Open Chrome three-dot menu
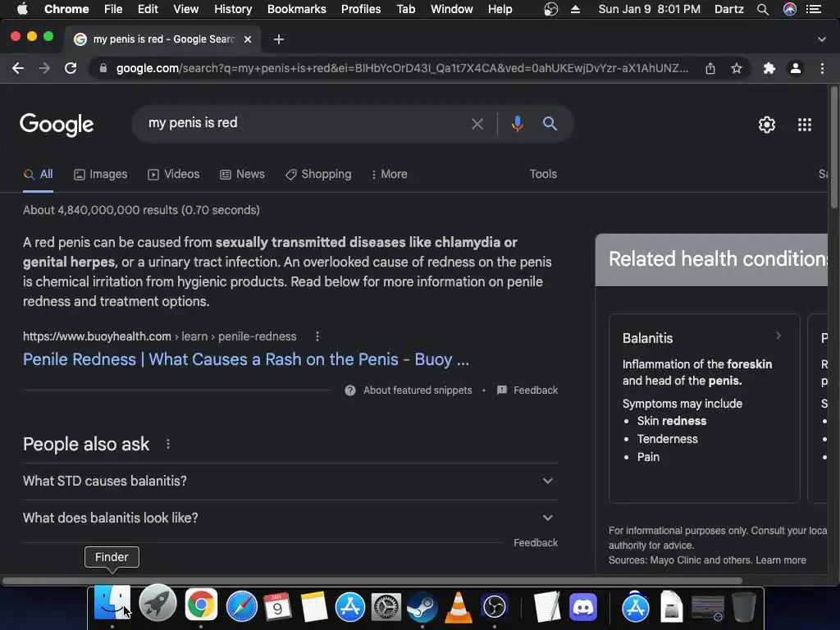This screenshot has height=630, width=840. click(822, 68)
